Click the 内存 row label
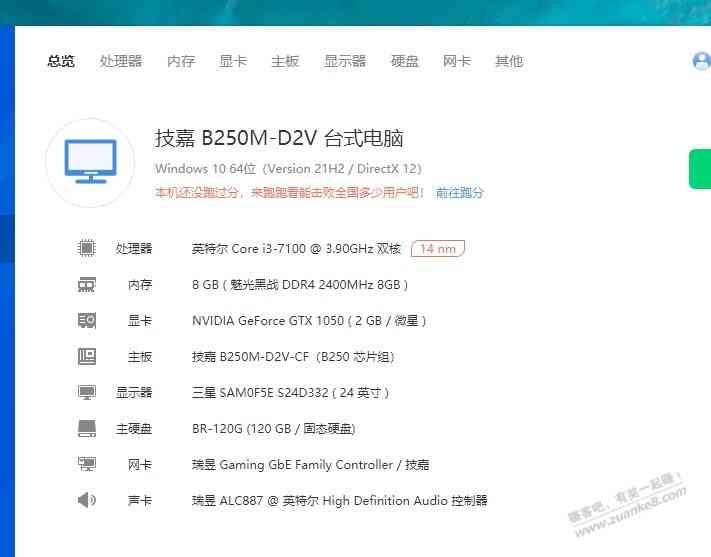The image size is (711, 557). [140, 285]
